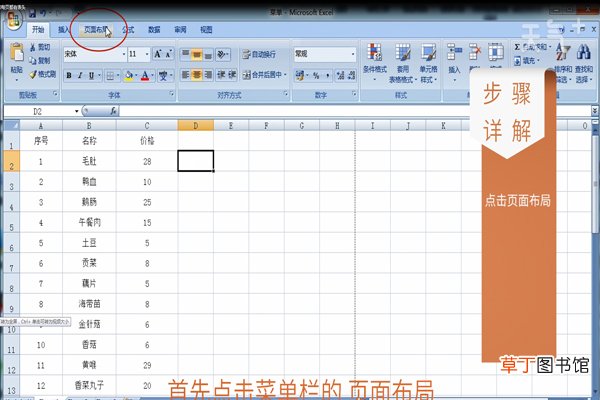Click the Decrease Indent icon

[221, 75]
